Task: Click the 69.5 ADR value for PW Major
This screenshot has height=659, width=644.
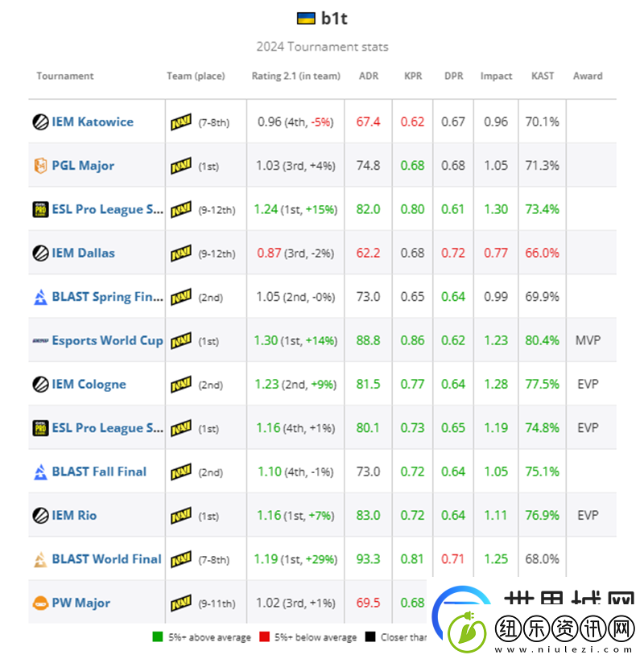Action: coord(368,603)
